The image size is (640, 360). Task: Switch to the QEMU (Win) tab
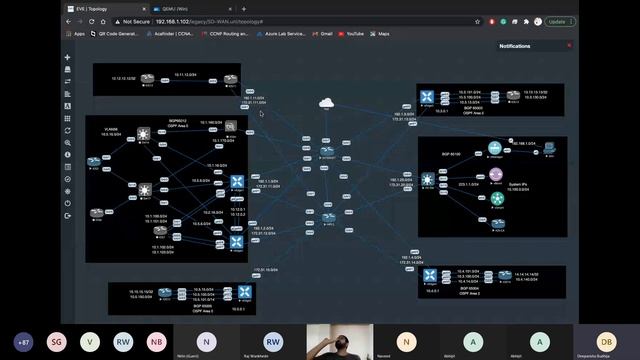pyautogui.click(x=192, y=9)
